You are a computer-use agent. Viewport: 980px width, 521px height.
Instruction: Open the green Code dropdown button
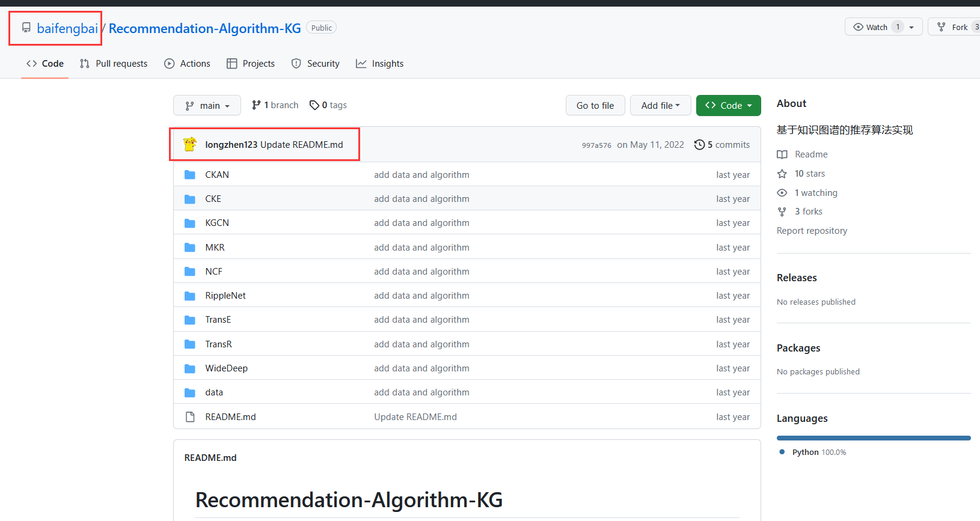pos(729,105)
